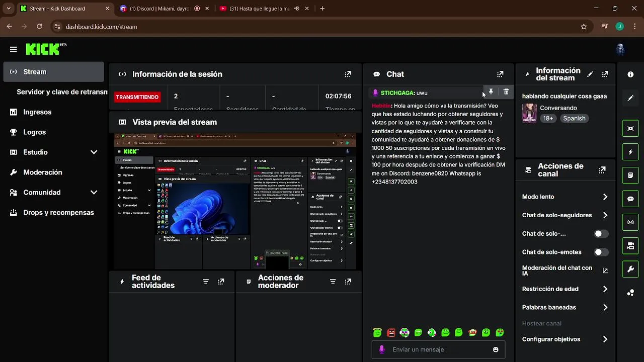Enable Chat de solo-emotes toggle
Screen dimensions: 644x362
pos(601,252)
